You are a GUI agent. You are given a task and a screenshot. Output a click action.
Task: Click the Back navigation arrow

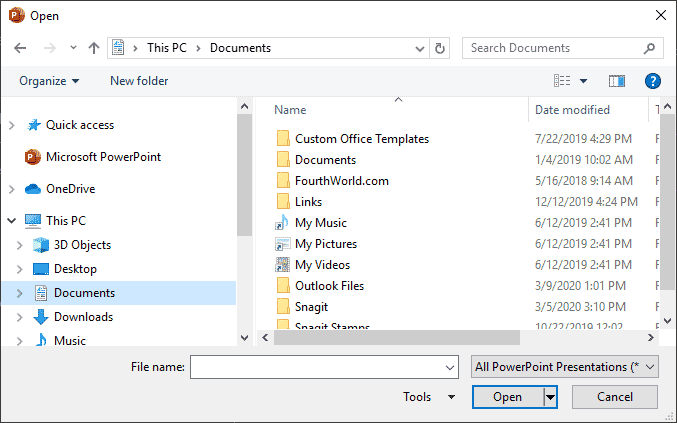point(20,48)
